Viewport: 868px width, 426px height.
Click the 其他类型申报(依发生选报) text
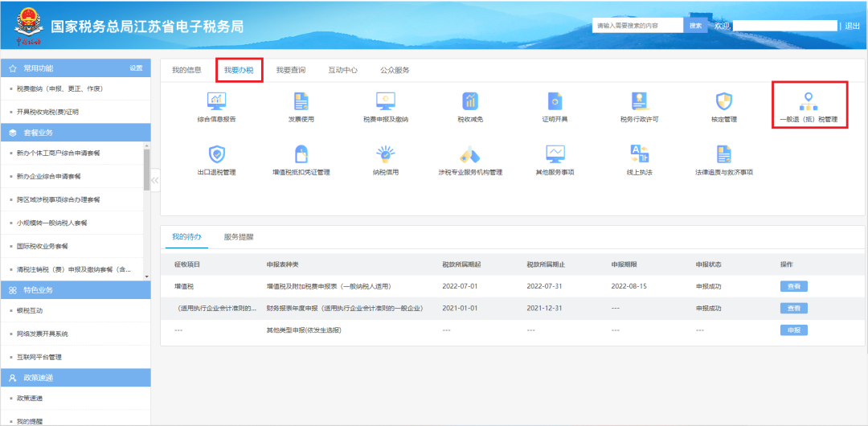click(303, 330)
